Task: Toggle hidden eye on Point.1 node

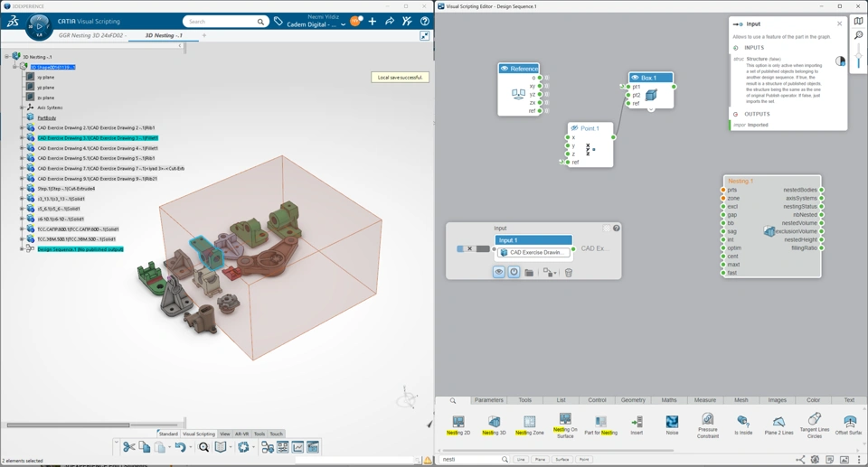Action: (574, 128)
